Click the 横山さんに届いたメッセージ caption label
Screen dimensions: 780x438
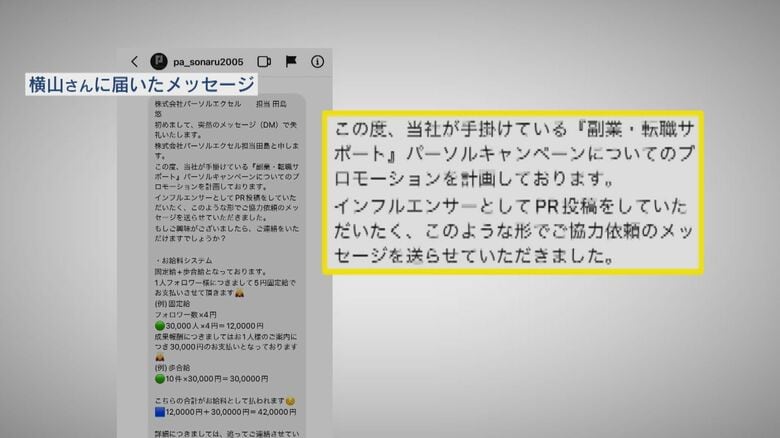click(x=140, y=85)
